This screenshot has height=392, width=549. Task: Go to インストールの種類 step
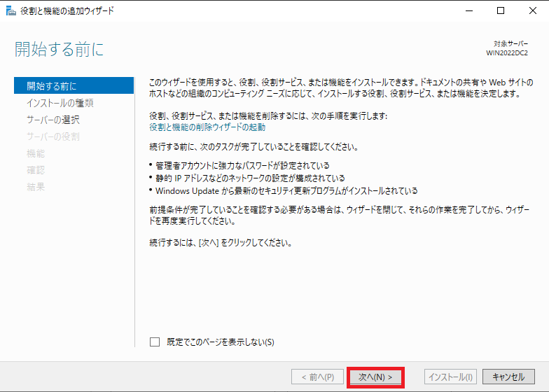click(x=60, y=103)
